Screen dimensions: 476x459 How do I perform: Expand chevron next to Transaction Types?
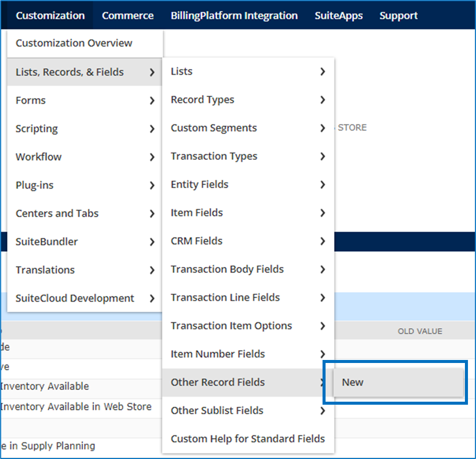[323, 156]
